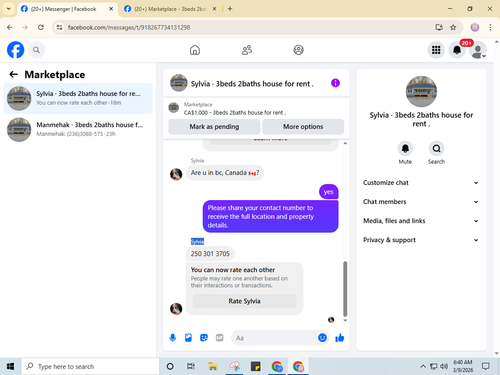Mute the chat using bell icon

point(405,149)
